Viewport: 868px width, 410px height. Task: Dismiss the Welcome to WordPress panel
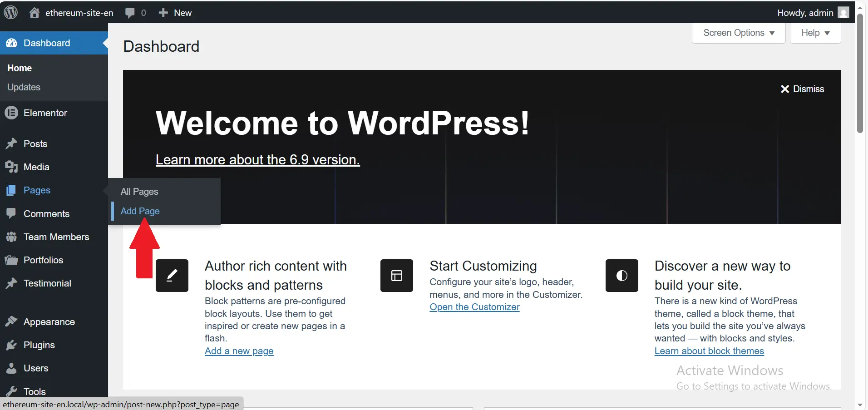[x=802, y=89]
